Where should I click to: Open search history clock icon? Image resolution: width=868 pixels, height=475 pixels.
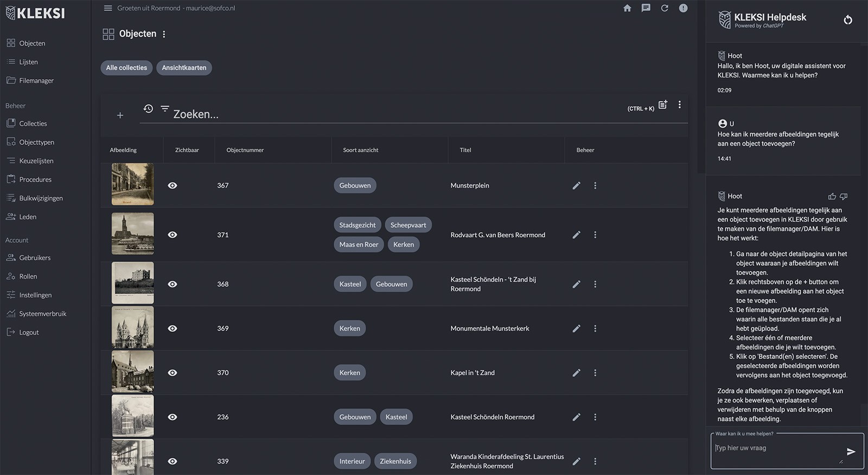(148, 108)
